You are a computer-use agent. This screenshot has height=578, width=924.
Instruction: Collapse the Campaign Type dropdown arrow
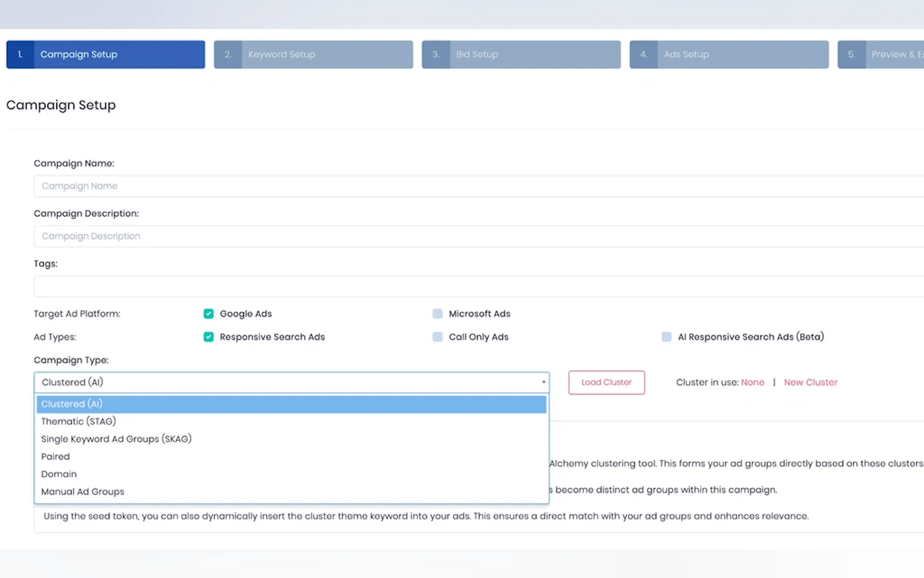tap(543, 382)
